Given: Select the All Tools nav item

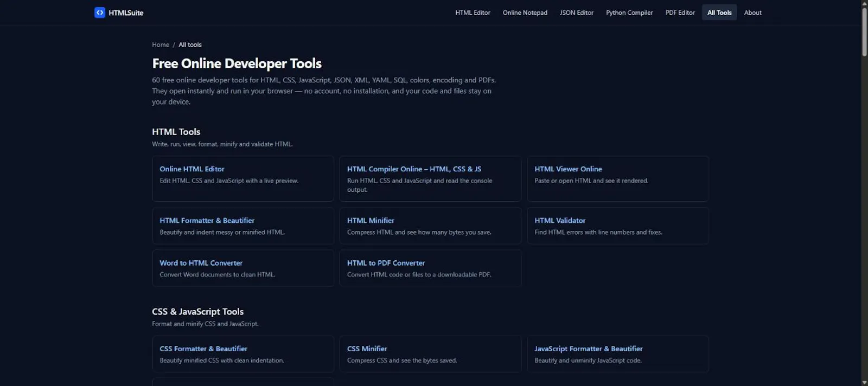Looking at the screenshot, I should [x=719, y=12].
